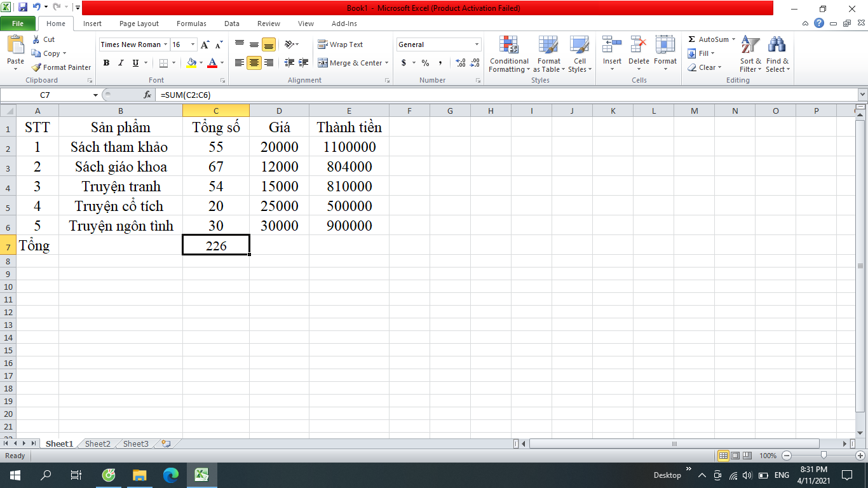The image size is (868, 488).
Task: Set top vertical alignment
Action: point(240,44)
